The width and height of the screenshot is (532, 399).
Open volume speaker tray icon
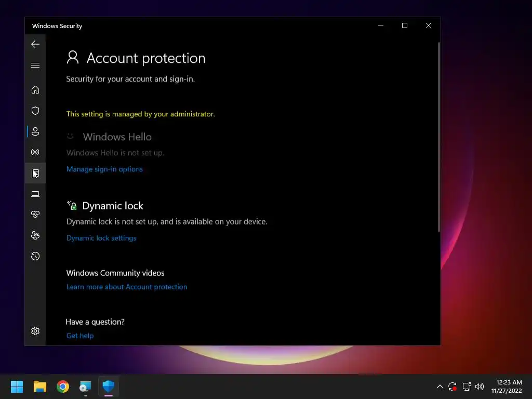[x=480, y=387]
